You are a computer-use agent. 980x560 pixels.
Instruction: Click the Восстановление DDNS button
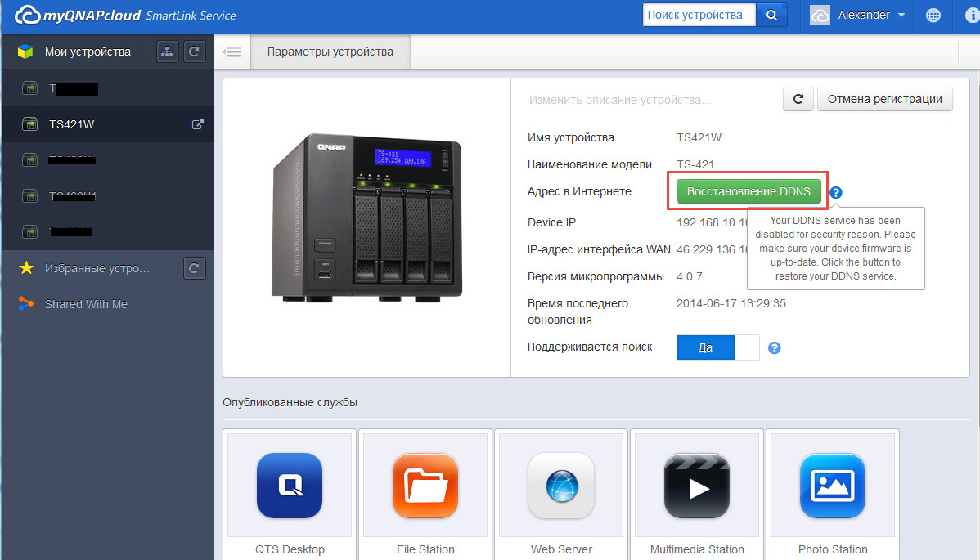tap(748, 191)
